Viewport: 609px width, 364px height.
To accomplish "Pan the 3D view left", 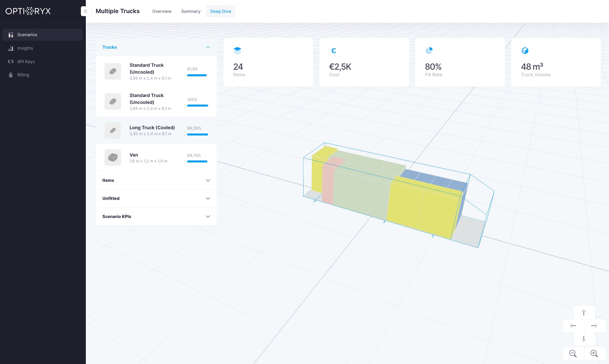I will click(x=573, y=326).
